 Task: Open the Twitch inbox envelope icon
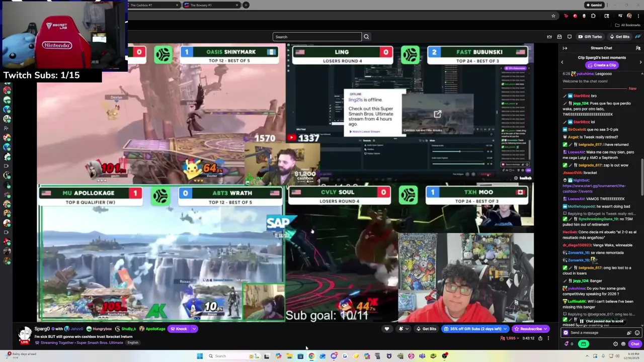tap(559, 37)
